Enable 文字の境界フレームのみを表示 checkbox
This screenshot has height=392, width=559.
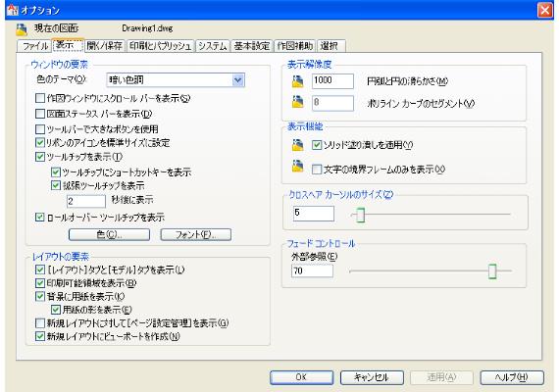pyautogui.click(x=317, y=169)
